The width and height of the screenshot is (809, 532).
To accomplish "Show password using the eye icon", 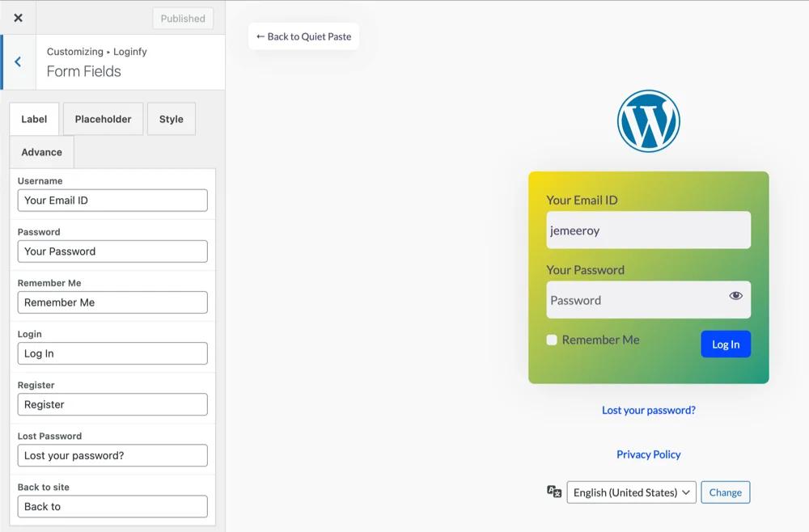I will pos(735,295).
